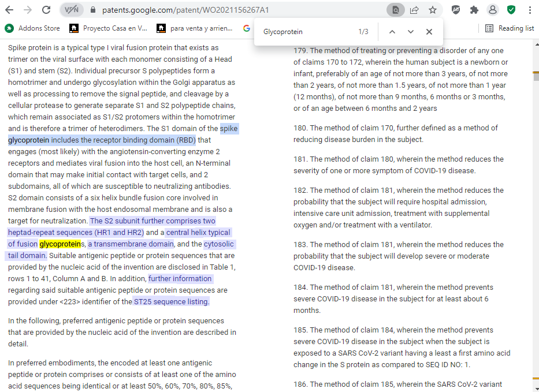
Task: Go to previous find result
Action: 392,32
